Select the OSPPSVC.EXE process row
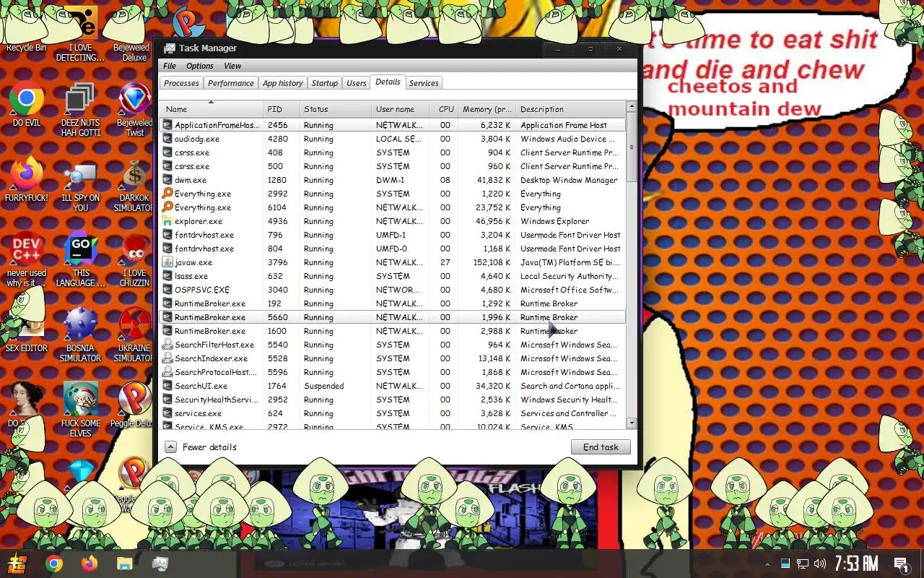Viewport: 924px width, 578px height. click(x=392, y=290)
